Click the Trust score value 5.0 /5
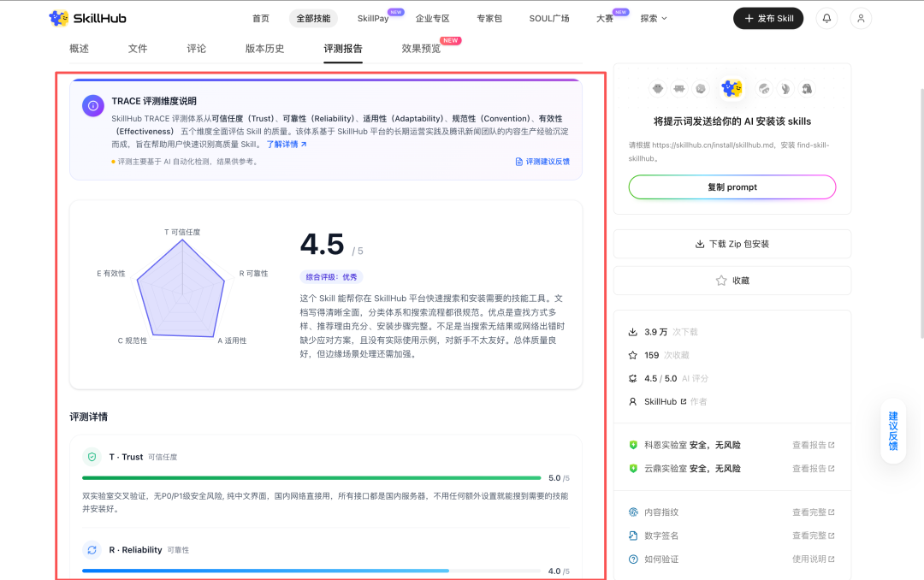Image resolution: width=924 pixels, height=580 pixels. (559, 478)
